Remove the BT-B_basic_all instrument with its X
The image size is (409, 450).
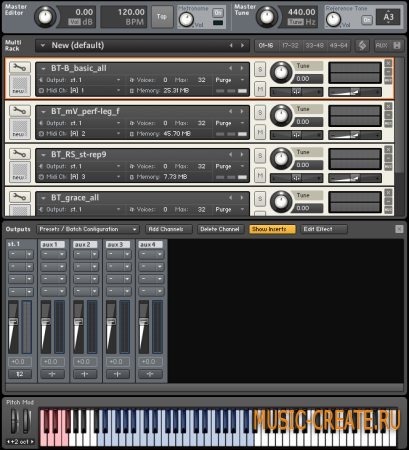click(x=388, y=63)
